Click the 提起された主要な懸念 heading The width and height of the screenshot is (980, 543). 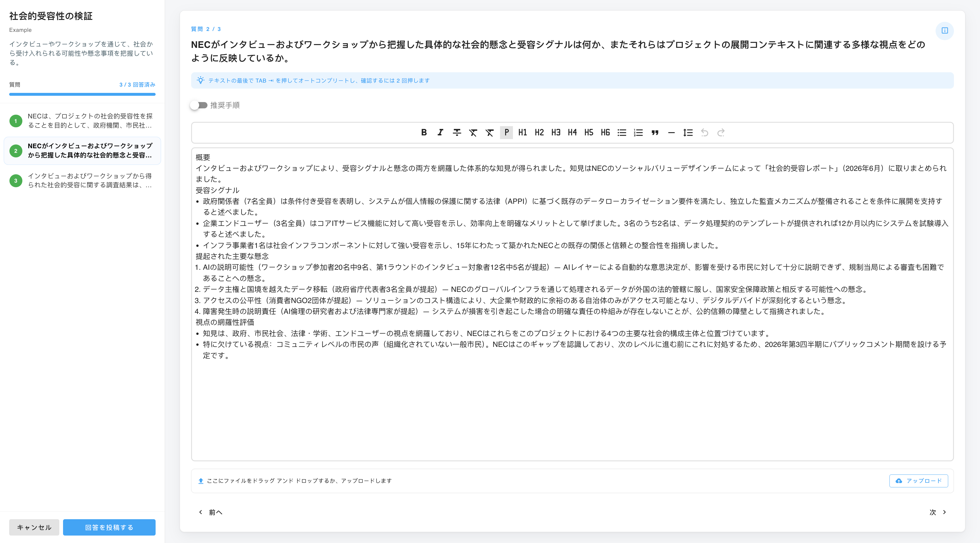pos(232,256)
